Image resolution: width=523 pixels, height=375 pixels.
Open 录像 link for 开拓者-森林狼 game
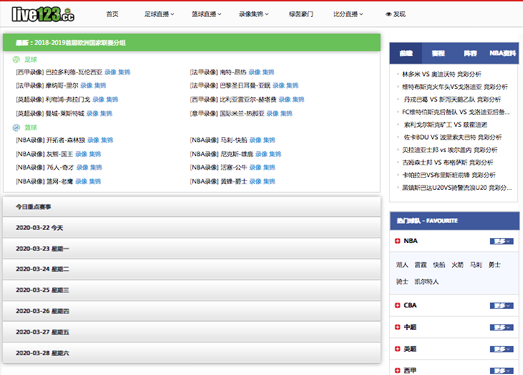pos(93,140)
